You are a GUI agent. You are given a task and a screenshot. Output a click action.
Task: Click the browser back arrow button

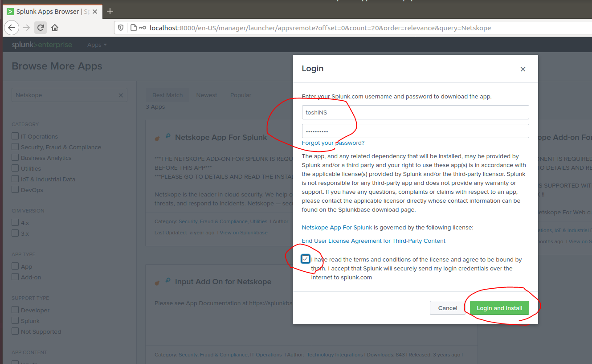click(x=12, y=28)
